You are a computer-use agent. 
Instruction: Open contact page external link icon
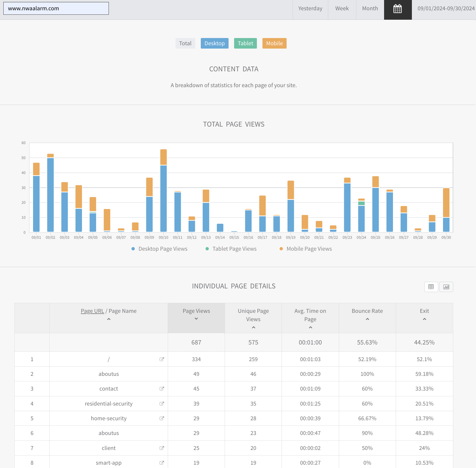point(162,389)
